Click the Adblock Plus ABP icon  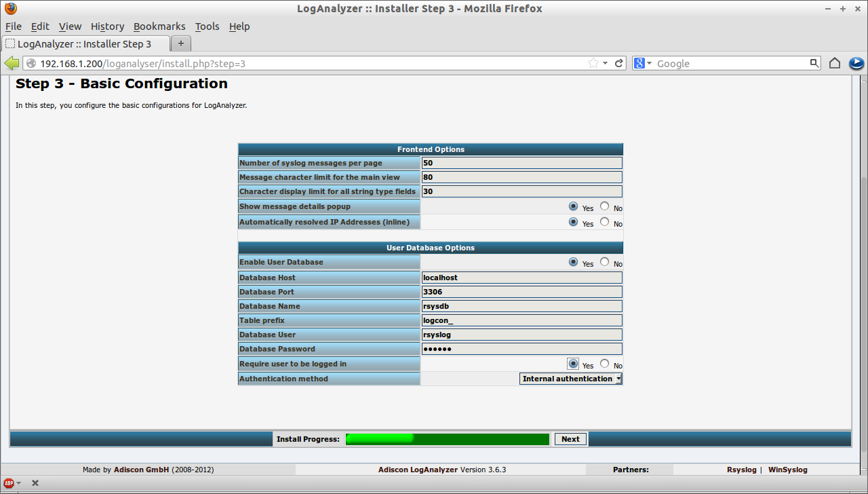click(9, 483)
